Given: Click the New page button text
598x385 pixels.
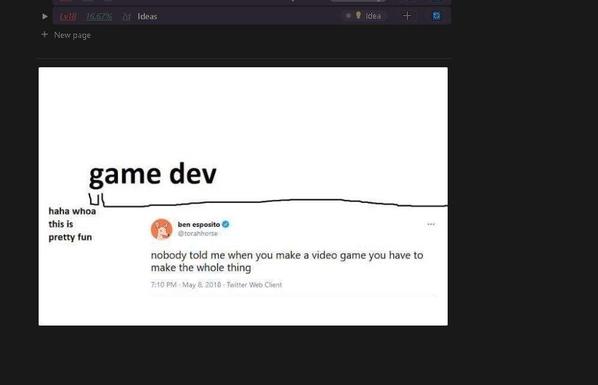Looking at the screenshot, I should click(x=72, y=35).
